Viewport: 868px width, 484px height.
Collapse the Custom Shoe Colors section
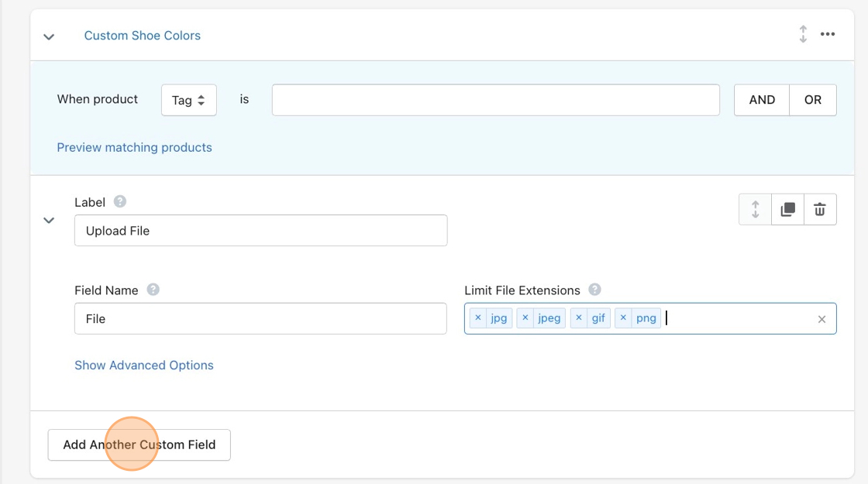(49, 36)
